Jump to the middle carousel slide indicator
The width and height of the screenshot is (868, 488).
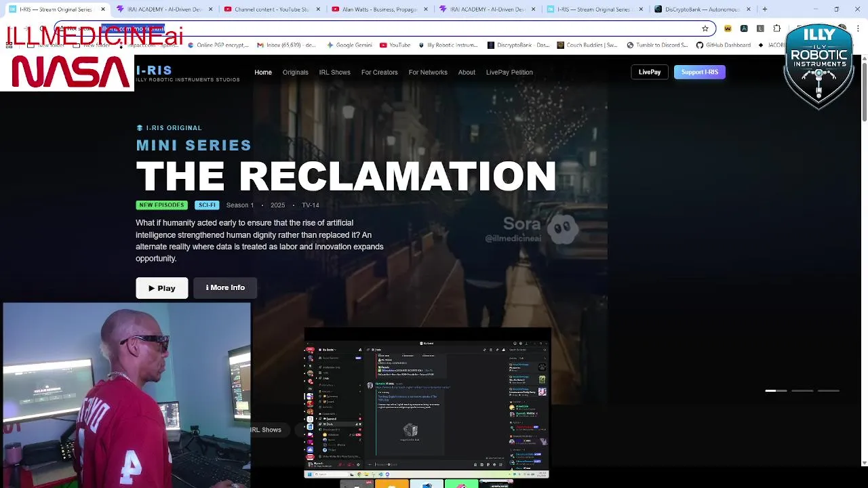pos(802,390)
